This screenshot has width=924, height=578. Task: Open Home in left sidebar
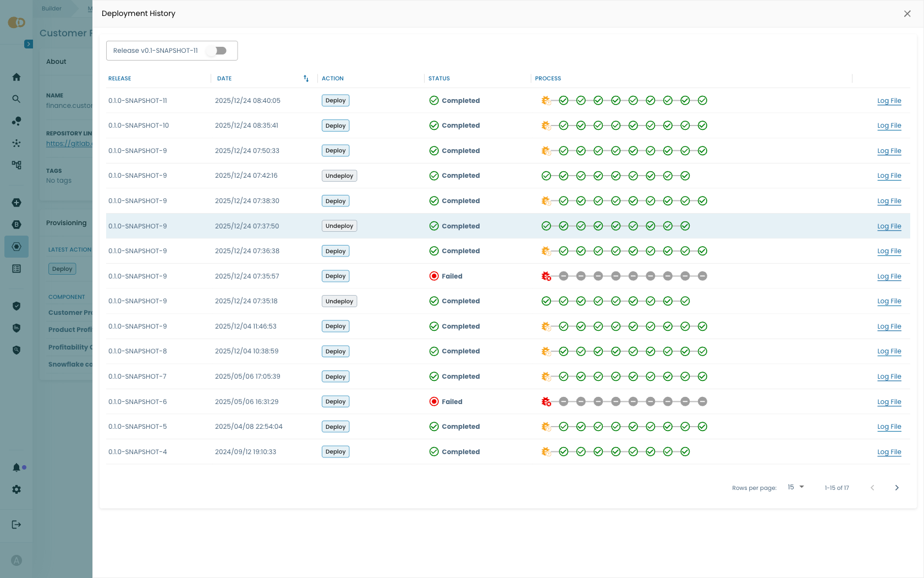point(16,77)
